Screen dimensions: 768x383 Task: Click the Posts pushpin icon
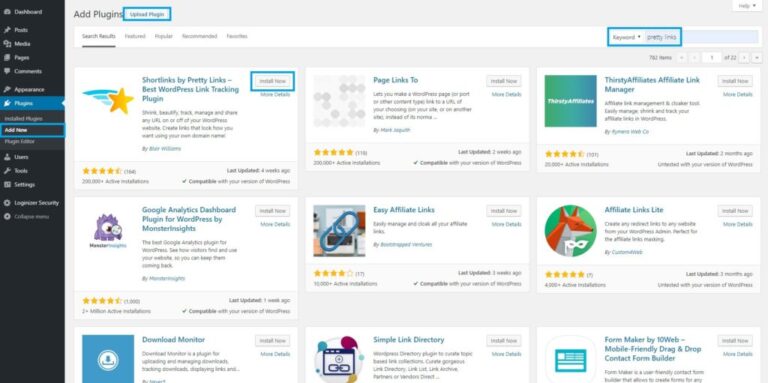[x=7, y=30]
